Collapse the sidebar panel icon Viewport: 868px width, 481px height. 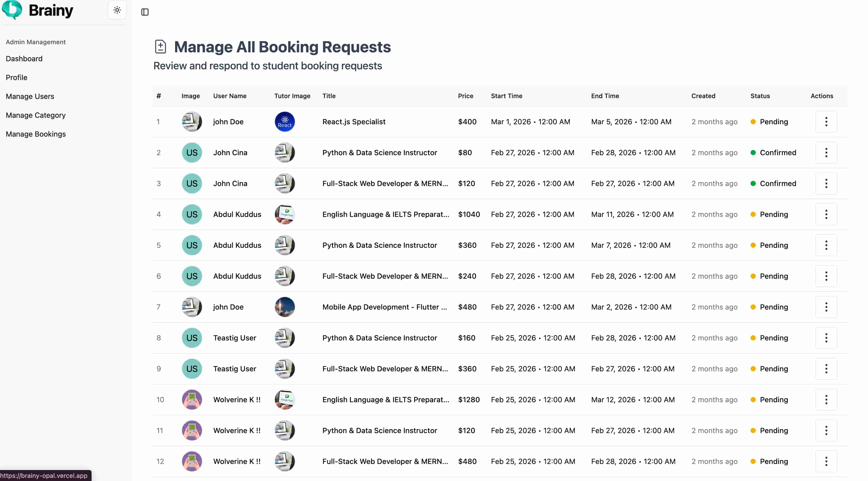145,12
